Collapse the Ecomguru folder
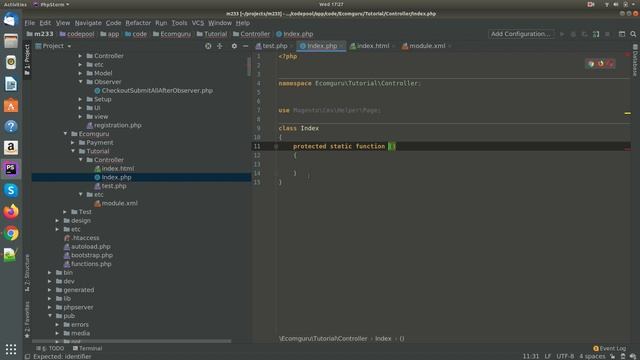 coord(65,134)
